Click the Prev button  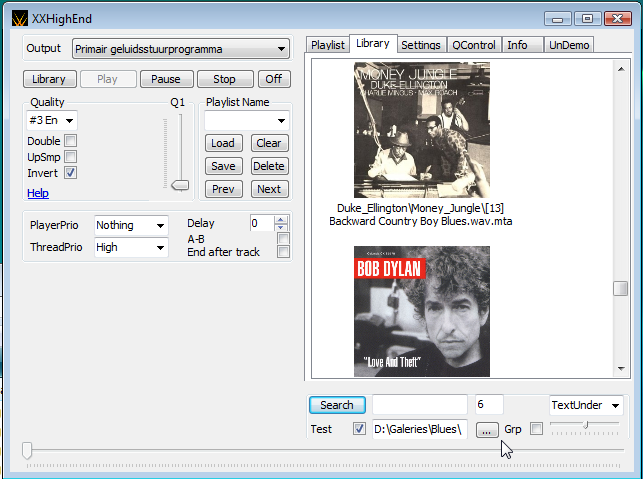click(223, 189)
